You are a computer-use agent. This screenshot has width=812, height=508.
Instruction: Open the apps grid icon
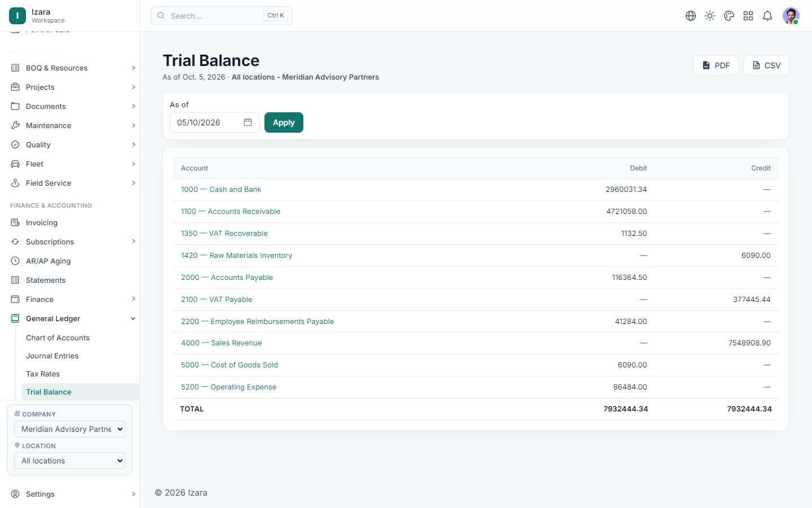[x=748, y=16]
